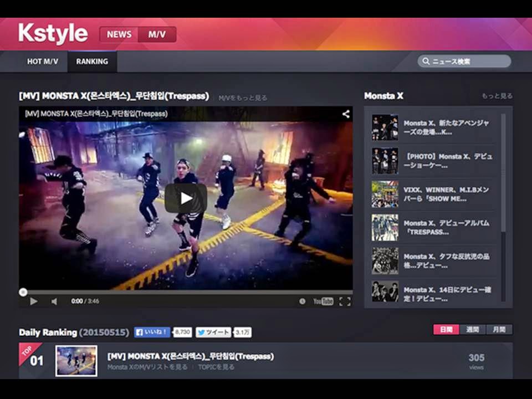Click the sidebar list scrollbar
Image resolution: width=532 pixels, height=399 pixels.
(504, 173)
